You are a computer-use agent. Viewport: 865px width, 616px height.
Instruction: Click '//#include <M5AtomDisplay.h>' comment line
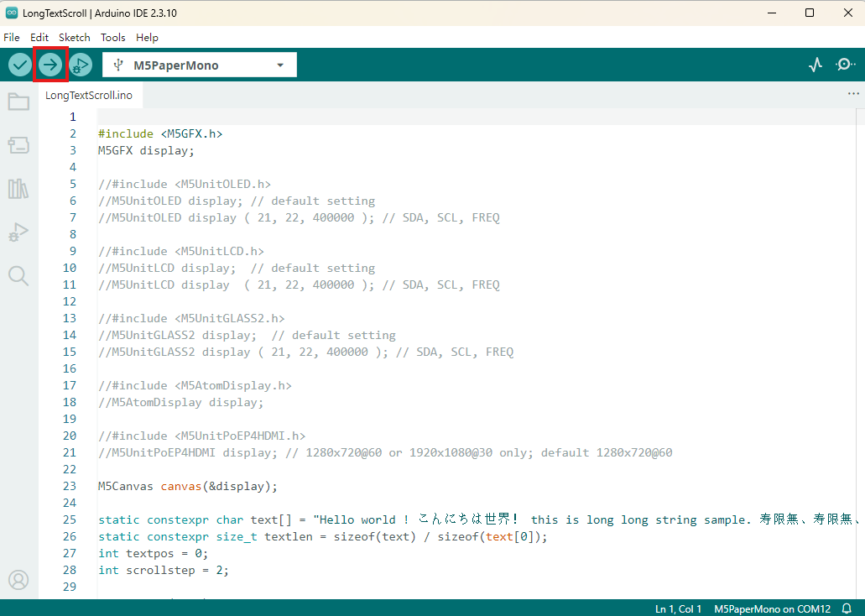point(195,385)
